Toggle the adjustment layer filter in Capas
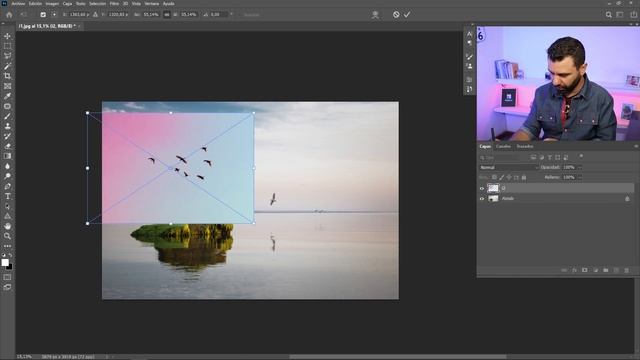The height and width of the screenshot is (360, 640). point(542,157)
